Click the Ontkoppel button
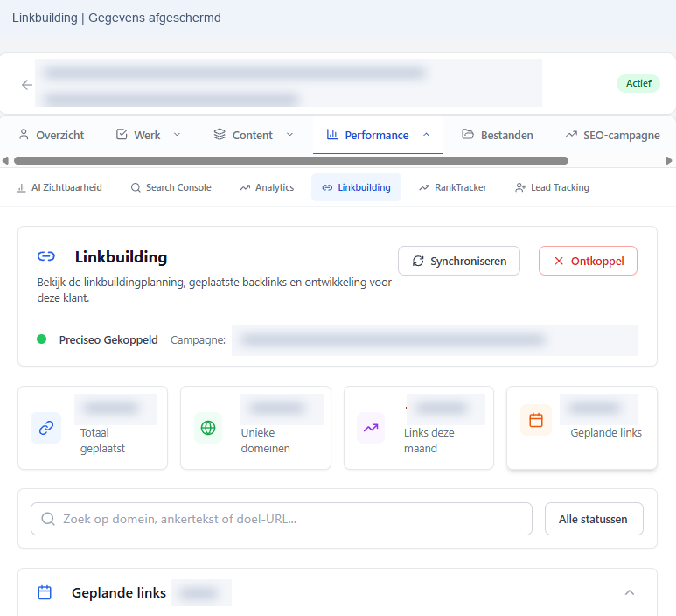Image resolution: width=676 pixels, height=616 pixels. tap(588, 261)
